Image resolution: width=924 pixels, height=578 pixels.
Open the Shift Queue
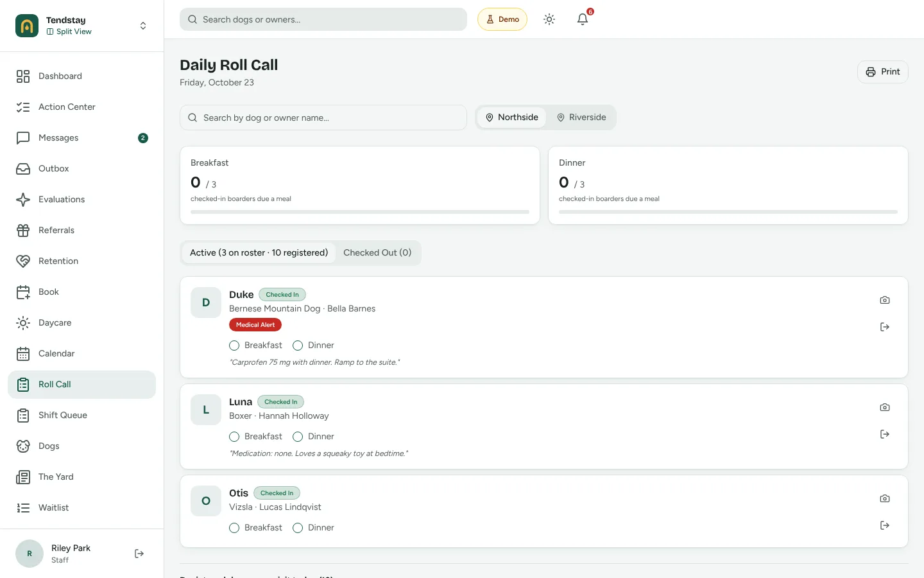[x=81, y=416]
